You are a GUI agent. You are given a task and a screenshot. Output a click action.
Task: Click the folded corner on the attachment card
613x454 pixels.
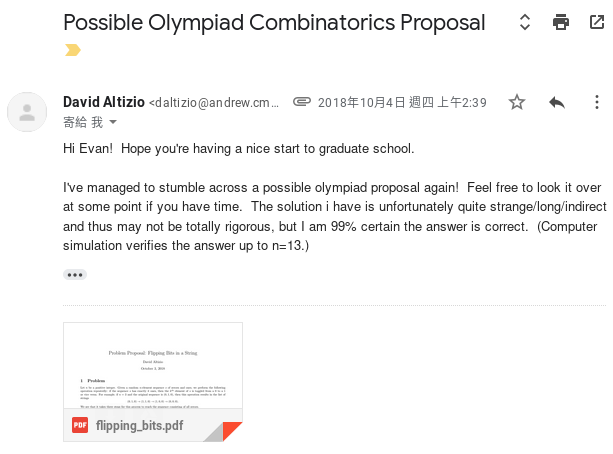coord(231,431)
